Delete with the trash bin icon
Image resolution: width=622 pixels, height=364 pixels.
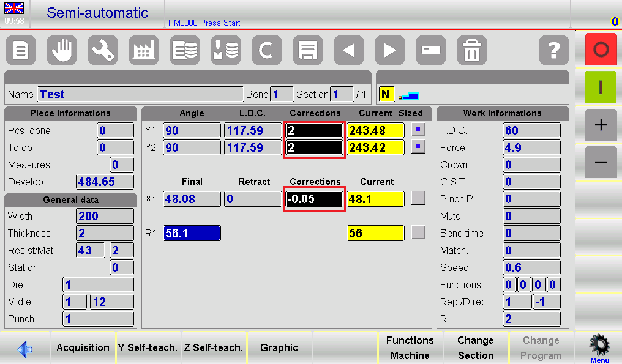point(472,50)
